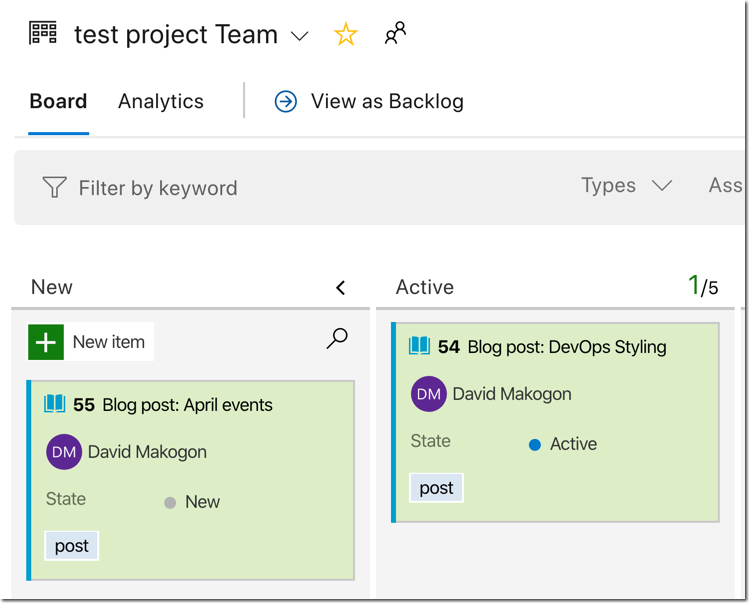Click the post tag on card 54
Viewport: 749px width, 603px height.
tap(437, 488)
